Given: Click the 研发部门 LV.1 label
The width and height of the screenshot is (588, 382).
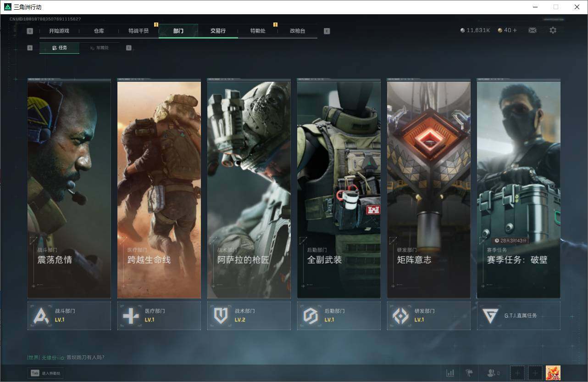Looking at the screenshot, I should click(419, 320).
